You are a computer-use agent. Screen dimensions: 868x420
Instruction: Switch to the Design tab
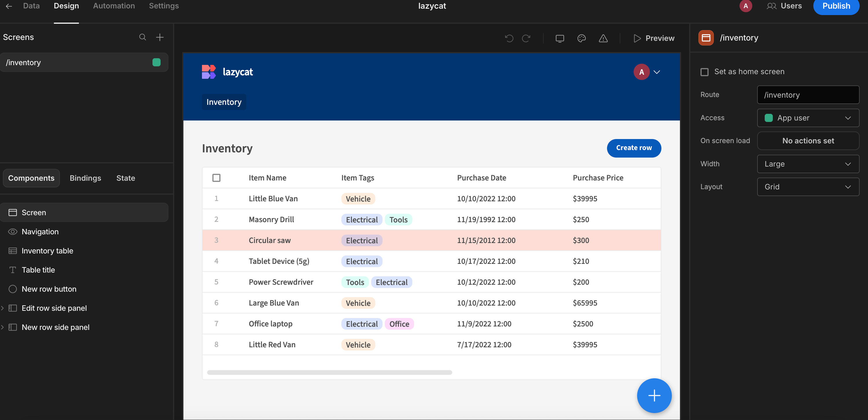coord(66,6)
